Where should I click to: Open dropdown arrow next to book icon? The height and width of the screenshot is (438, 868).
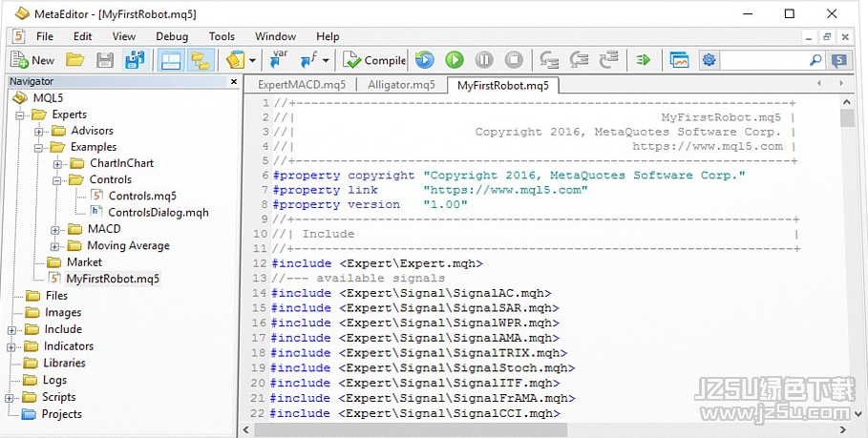[252, 61]
